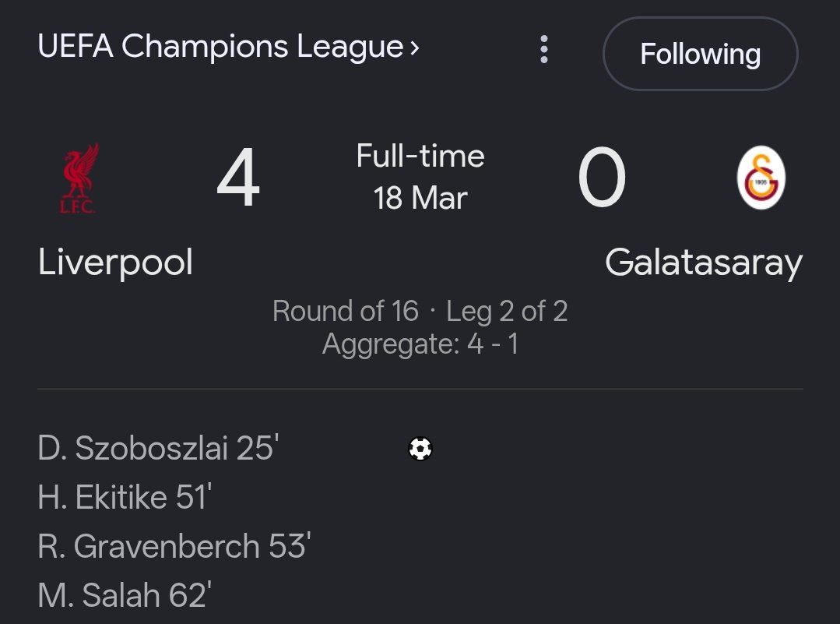Click the Full-time match status
The height and width of the screenshot is (624, 840).
tap(420, 157)
